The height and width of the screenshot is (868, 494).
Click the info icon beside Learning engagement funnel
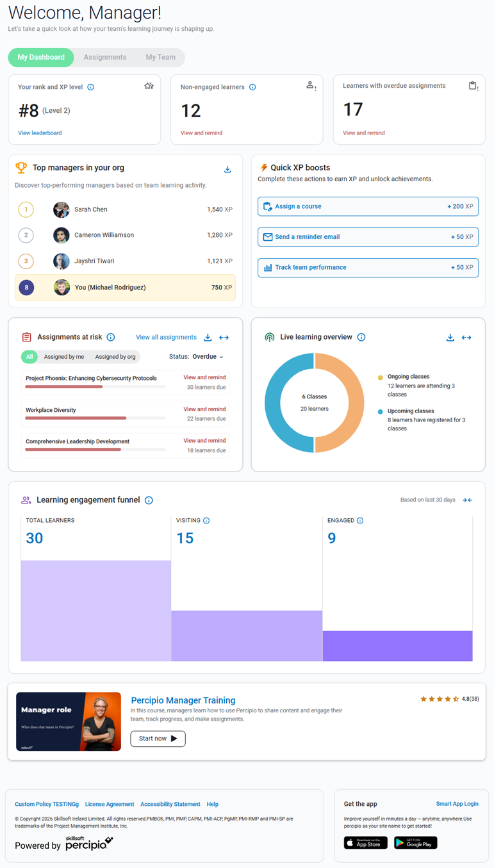[149, 500]
